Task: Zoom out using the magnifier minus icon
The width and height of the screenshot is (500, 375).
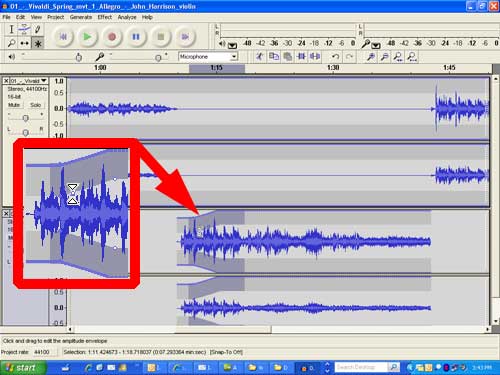Action: click(x=384, y=57)
